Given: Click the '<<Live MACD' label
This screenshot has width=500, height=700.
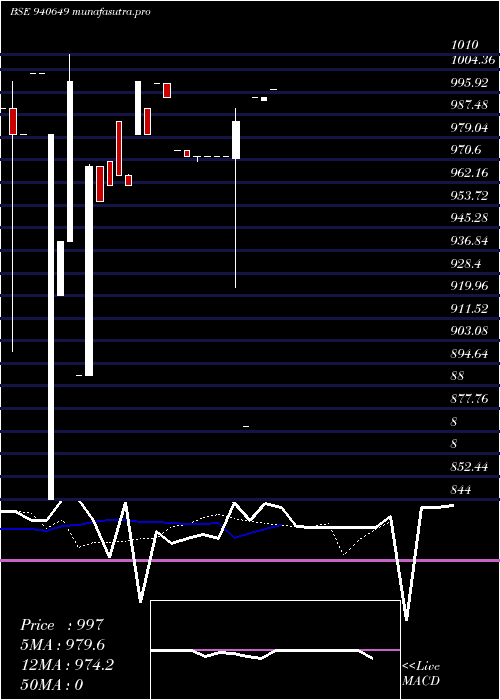Looking at the screenshot, I should 421,674.
